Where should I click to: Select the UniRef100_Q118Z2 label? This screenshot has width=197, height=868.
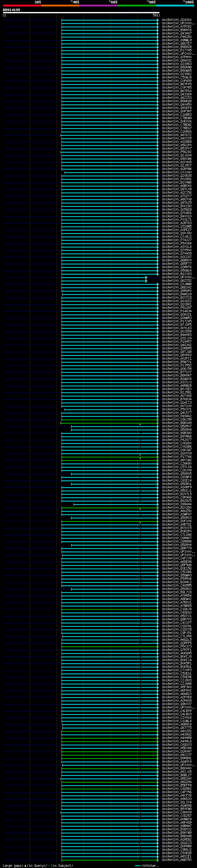pyautogui.click(x=177, y=301)
